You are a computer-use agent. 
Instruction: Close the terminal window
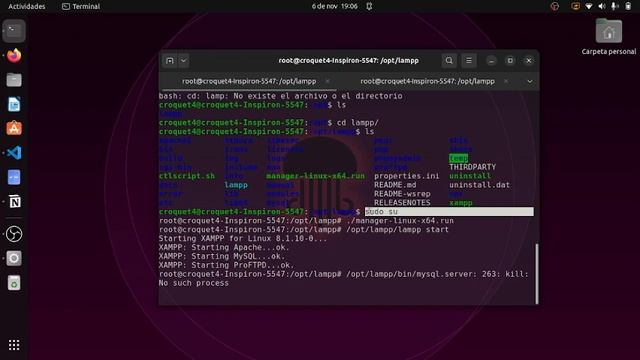click(529, 61)
